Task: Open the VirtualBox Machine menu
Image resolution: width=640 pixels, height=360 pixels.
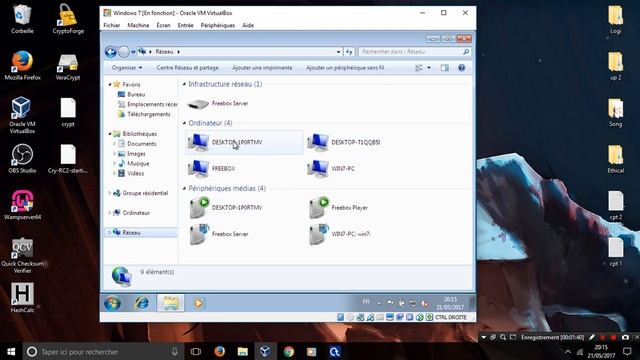Action: click(138, 25)
